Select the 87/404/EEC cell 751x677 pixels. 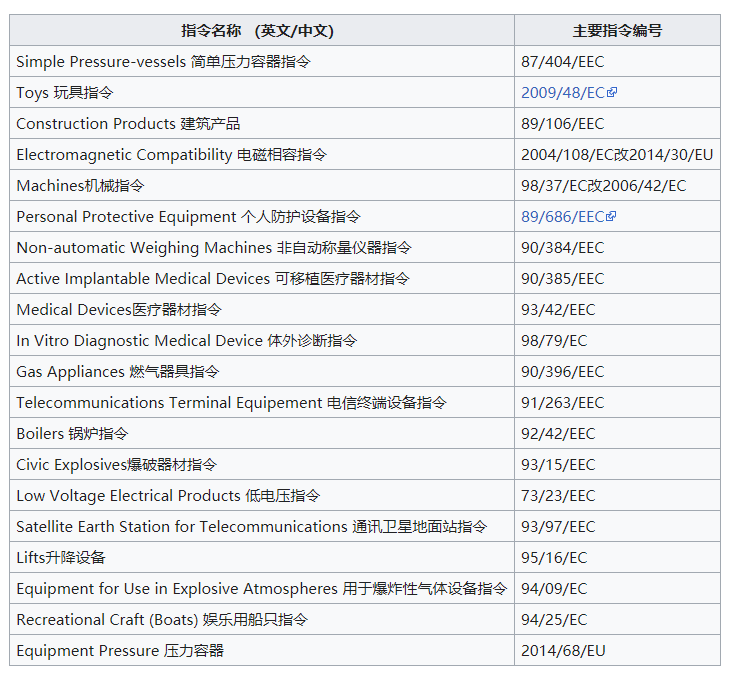pos(617,61)
